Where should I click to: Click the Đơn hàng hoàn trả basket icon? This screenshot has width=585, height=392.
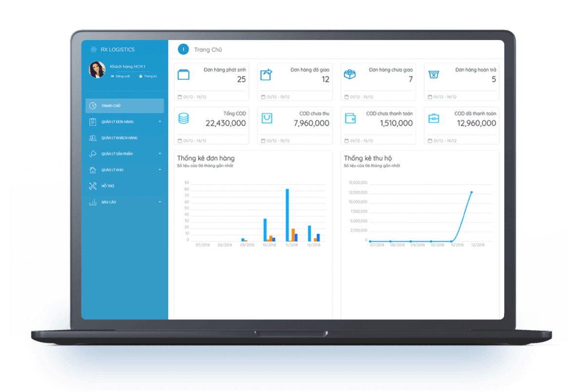(433, 75)
